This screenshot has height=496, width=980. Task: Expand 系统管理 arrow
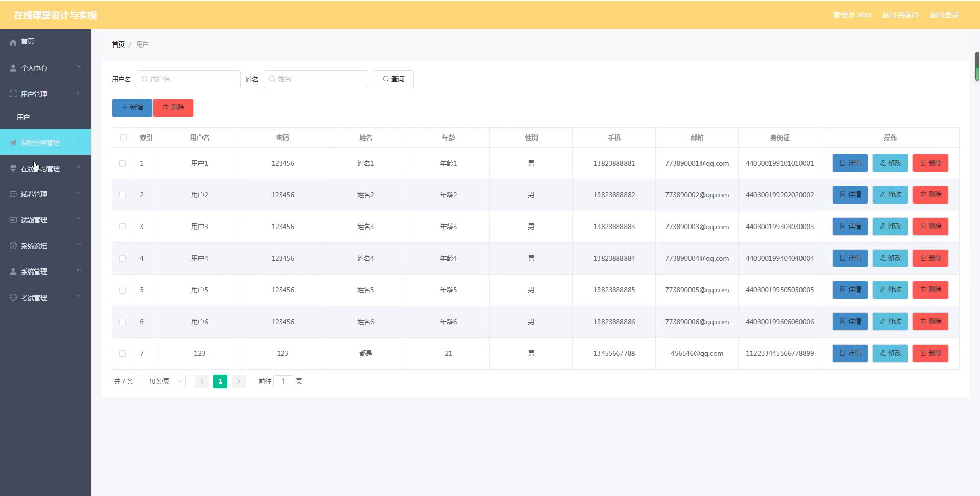tap(79, 270)
